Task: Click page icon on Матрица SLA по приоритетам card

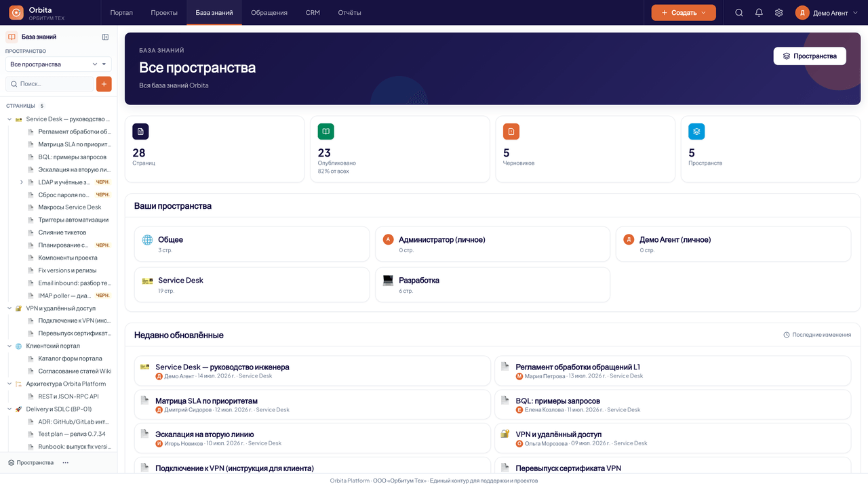Action: pos(144,401)
